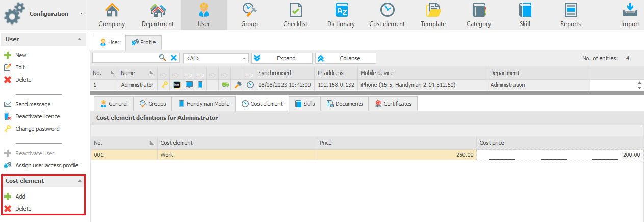The width and height of the screenshot is (644, 222).
Task: Click the clock icon in Administrator row
Action: (250, 85)
